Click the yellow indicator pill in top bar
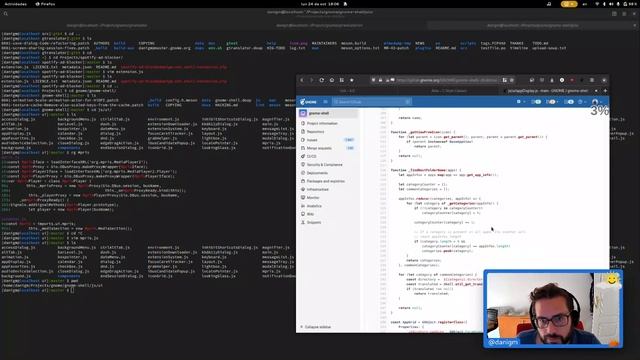This screenshot has width=640, height=360. click(569, 4)
